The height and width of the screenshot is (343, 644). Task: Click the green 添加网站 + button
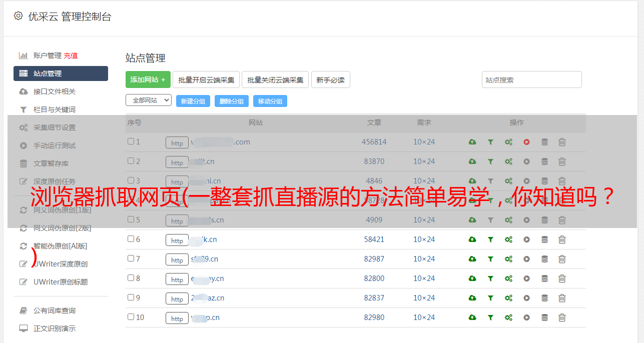coord(148,79)
